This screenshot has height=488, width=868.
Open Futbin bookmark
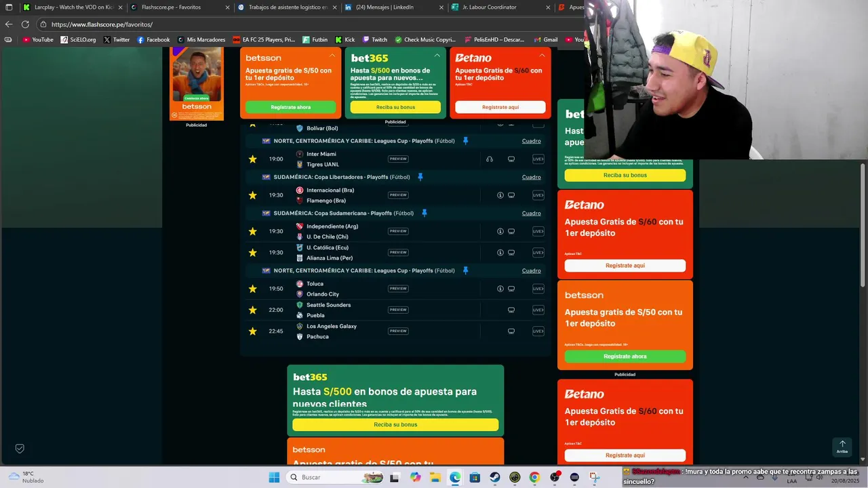315,40
